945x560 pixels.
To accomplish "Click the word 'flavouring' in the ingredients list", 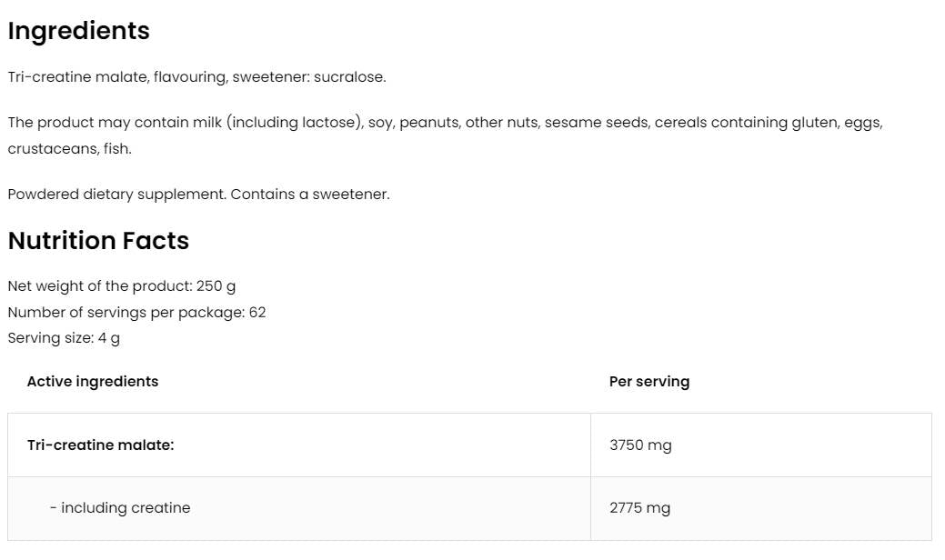I will coord(189,77).
